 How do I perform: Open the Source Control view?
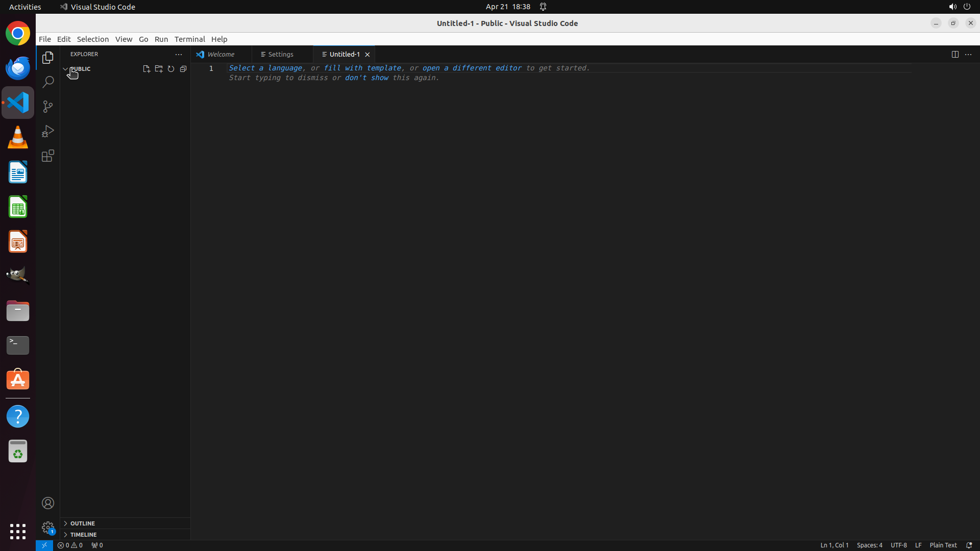coord(48,107)
